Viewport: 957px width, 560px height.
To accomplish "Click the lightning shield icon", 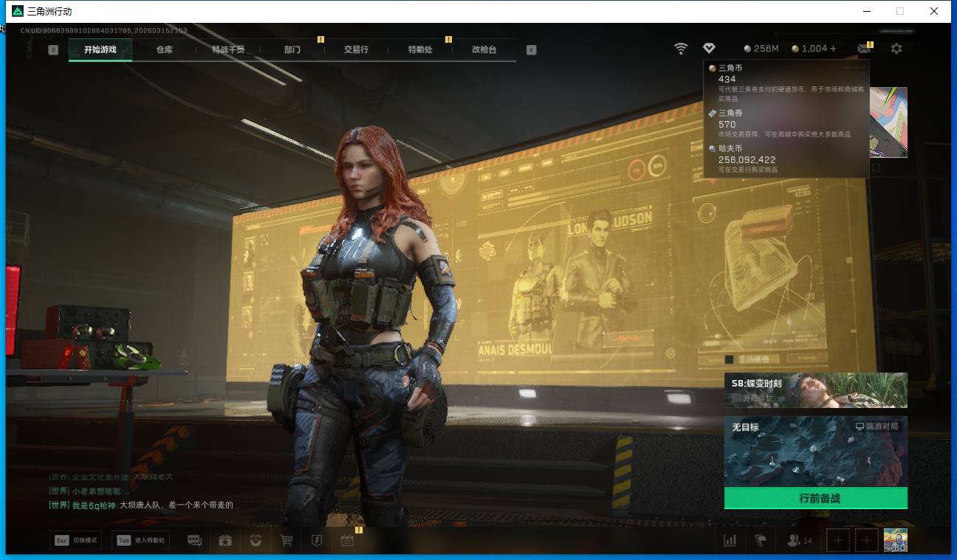I will (x=317, y=541).
